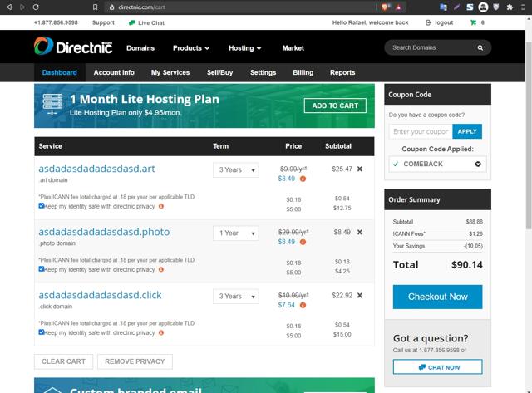This screenshot has height=393, width=532.
Task: Reload the page with the refresh icon
Action: (36, 7)
